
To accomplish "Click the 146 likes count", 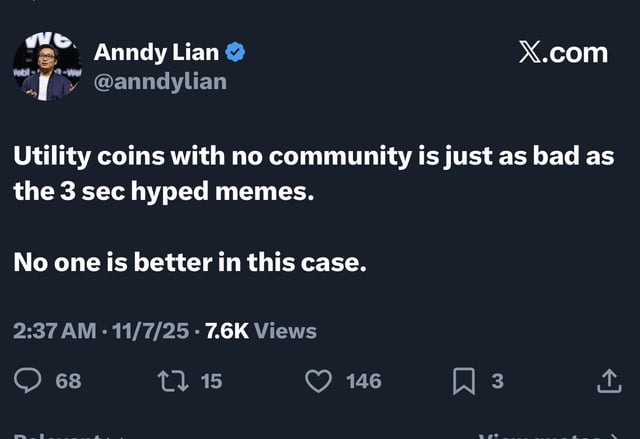I will [x=364, y=381].
